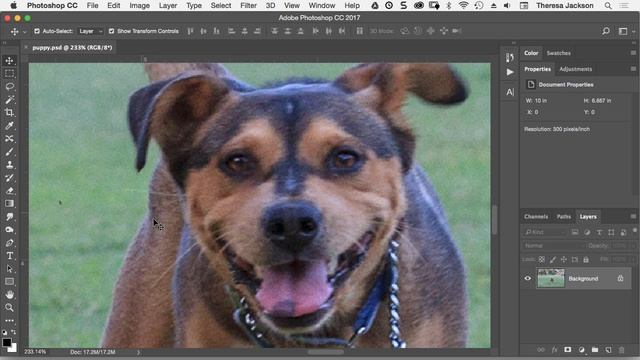This screenshot has width=640, height=360.
Task: Open the Layer menu
Action: (168, 6)
